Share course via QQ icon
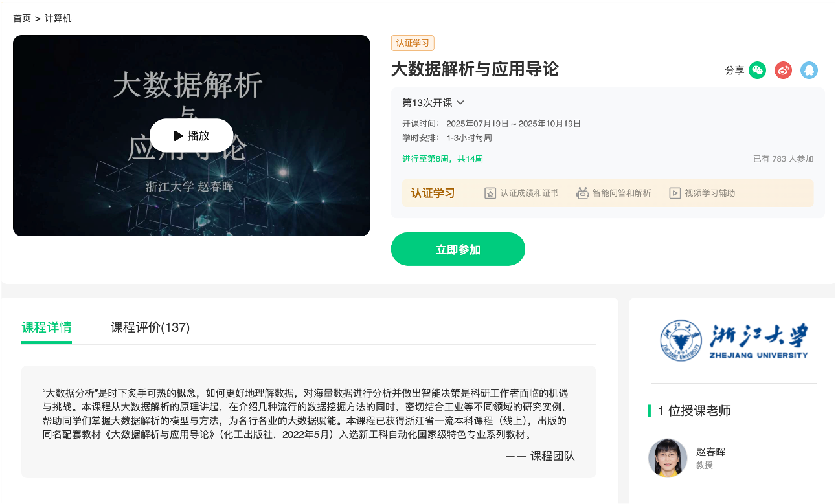This screenshot has width=838, height=504. click(x=809, y=71)
